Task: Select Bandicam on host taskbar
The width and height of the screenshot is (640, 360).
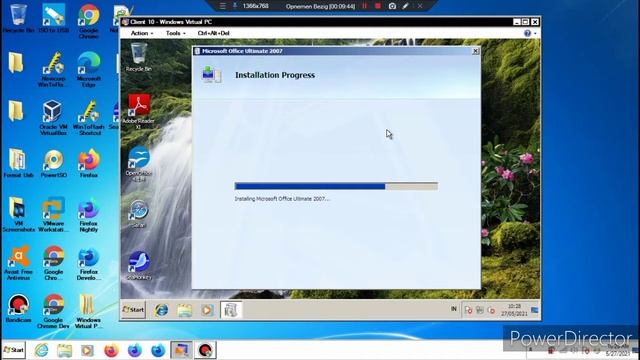Action: click(x=205, y=350)
